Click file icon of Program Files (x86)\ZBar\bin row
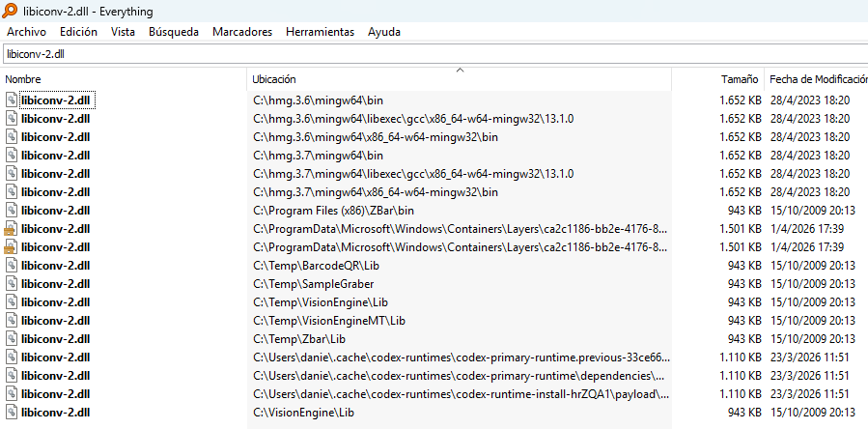The image size is (868, 429). click(12, 210)
